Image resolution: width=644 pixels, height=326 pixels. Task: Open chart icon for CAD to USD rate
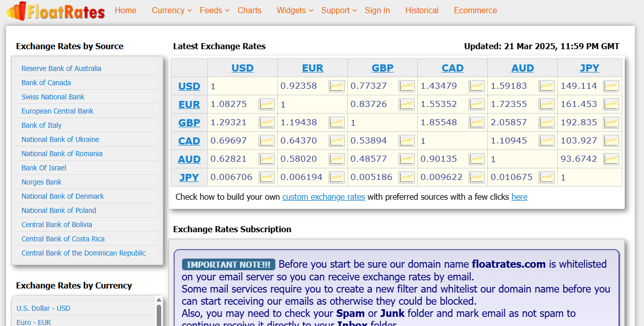click(267, 141)
